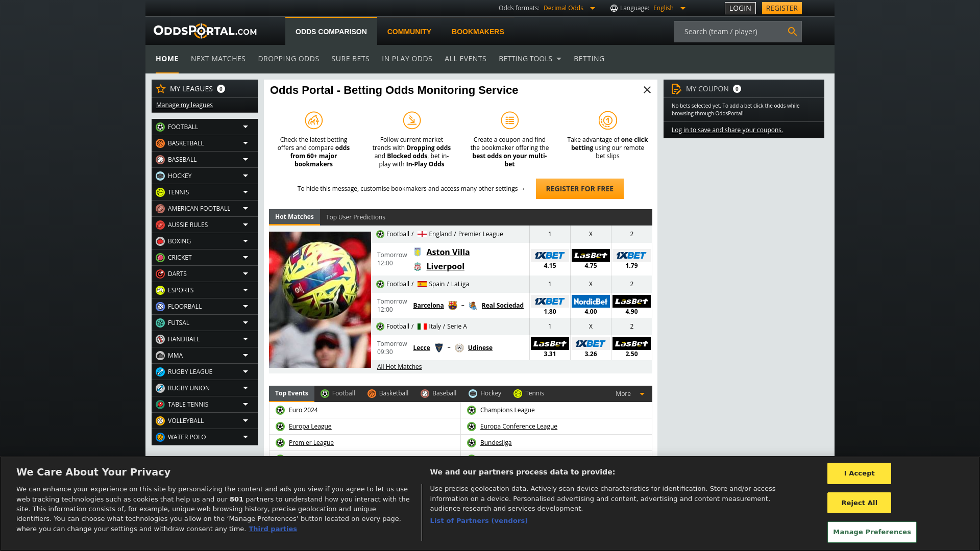Click the My Coupon note icon
Viewport: 980px width, 551px height.
click(x=676, y=89)
